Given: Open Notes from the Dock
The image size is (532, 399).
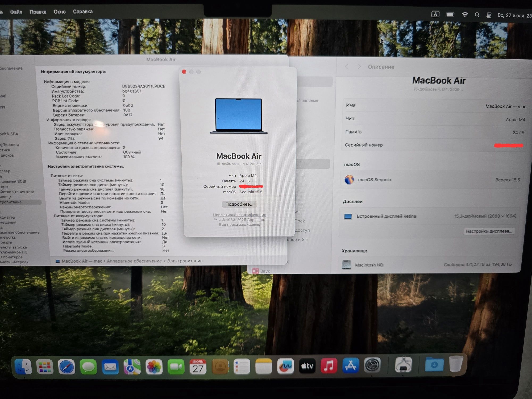Looking at the screenshot, I should (x=264, y=367).
